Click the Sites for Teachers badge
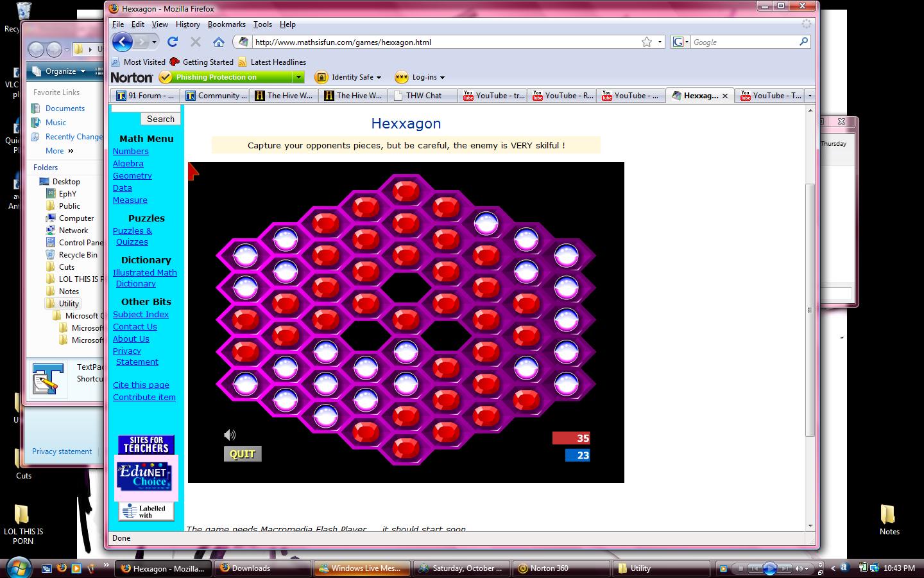 [x=146, y=444]
